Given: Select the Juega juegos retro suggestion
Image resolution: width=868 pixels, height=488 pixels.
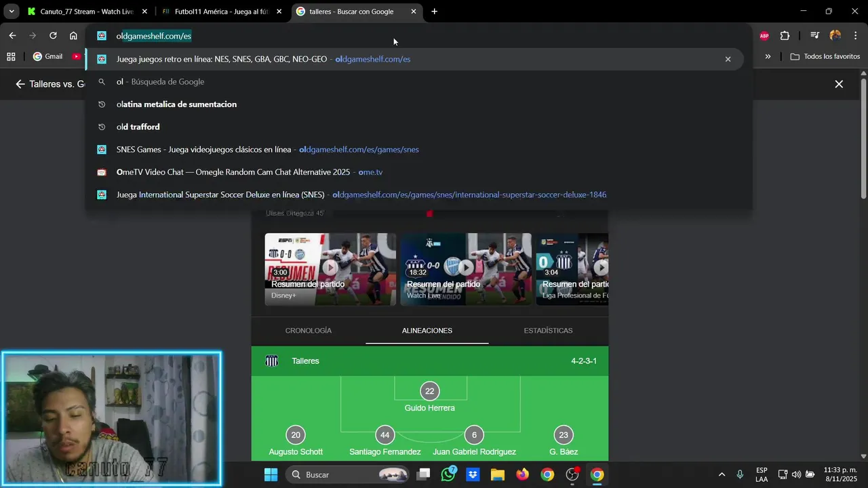Looking at the screenshot, I should pyautogui.click(x=415, y=59).
